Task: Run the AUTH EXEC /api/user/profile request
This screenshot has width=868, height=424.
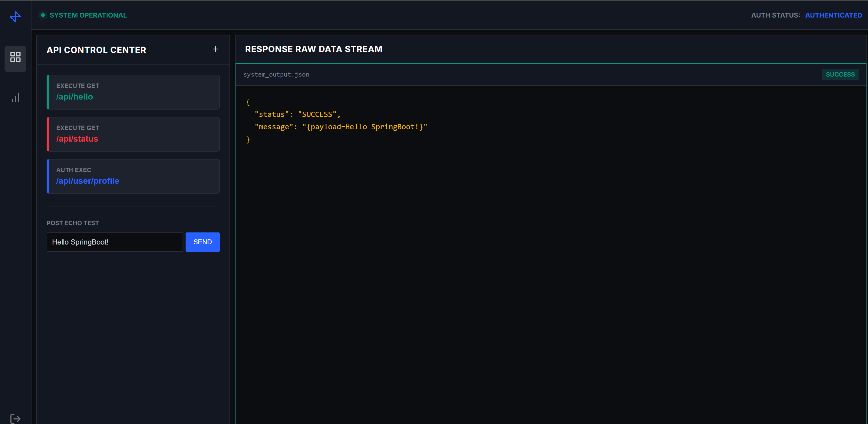Action: pos(133,176)
